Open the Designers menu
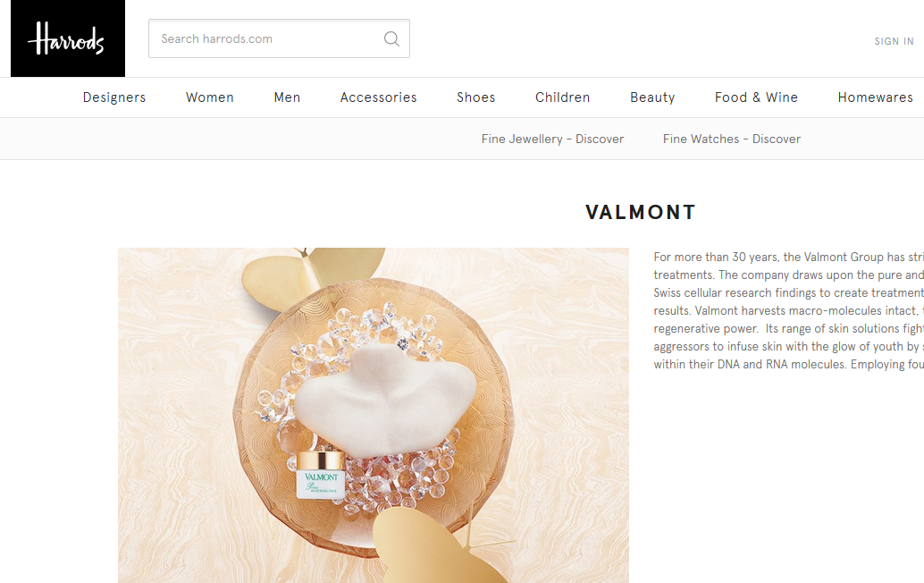Image resolution: width=924 pixels, height=583 pixels. tap(114, 97)
